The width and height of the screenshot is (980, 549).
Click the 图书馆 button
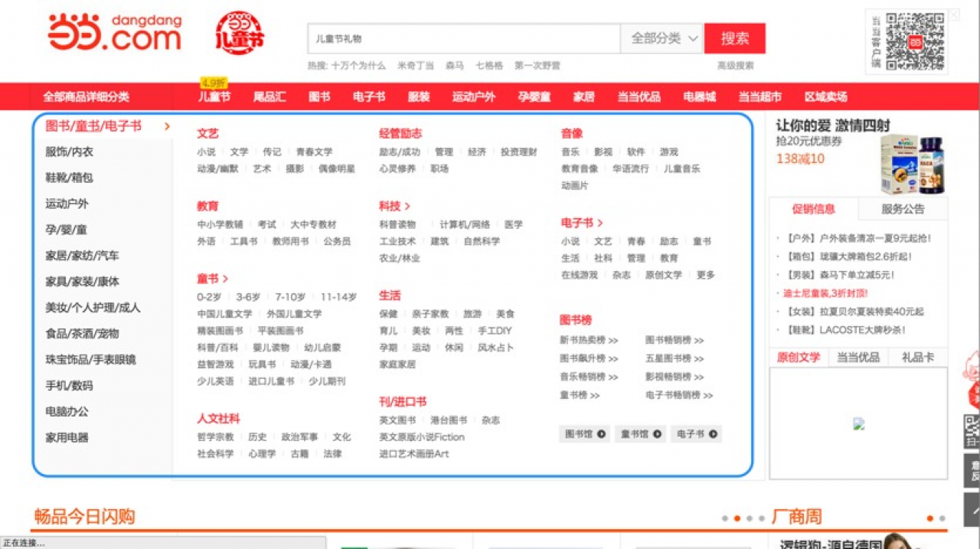(585, 434)
